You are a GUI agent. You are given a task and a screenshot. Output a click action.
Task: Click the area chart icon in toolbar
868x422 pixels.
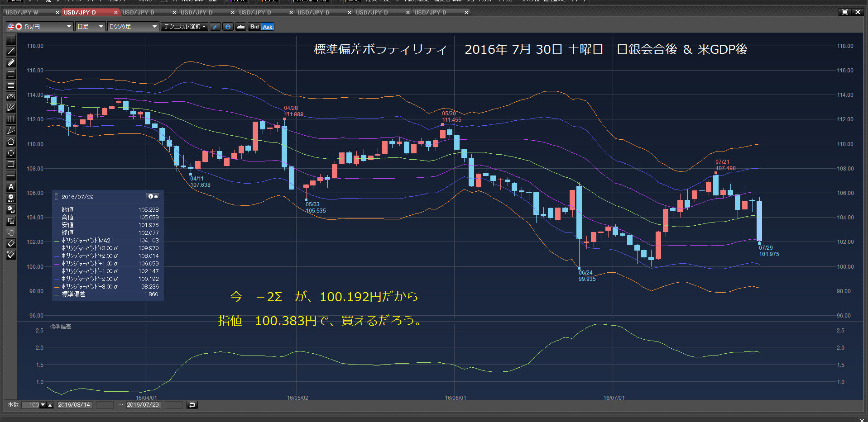pyautogui.click(x=240, y=27)
